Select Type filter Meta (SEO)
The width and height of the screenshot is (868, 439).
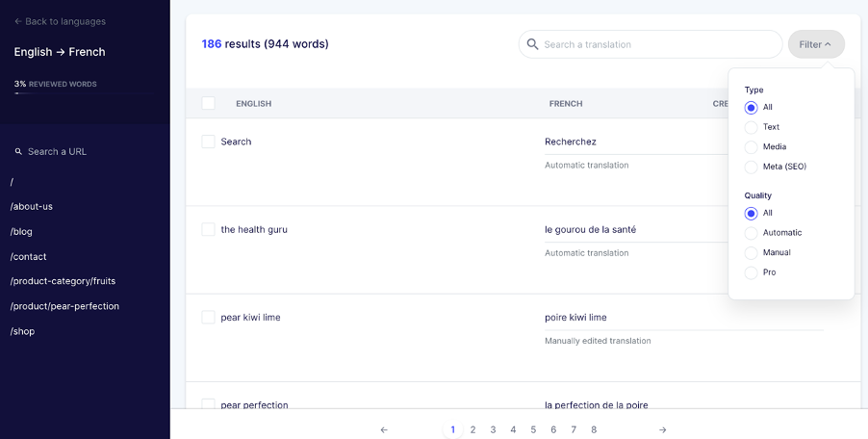pos(751,167)
